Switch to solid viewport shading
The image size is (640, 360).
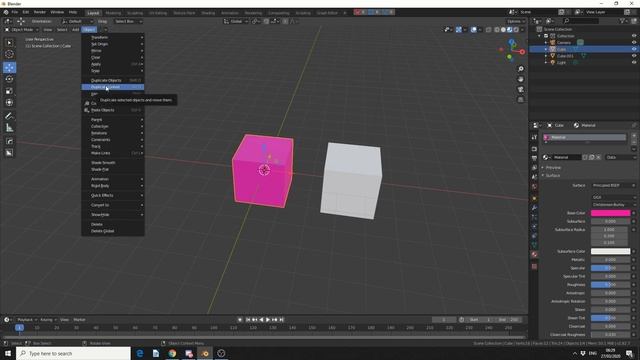[503, 30]
